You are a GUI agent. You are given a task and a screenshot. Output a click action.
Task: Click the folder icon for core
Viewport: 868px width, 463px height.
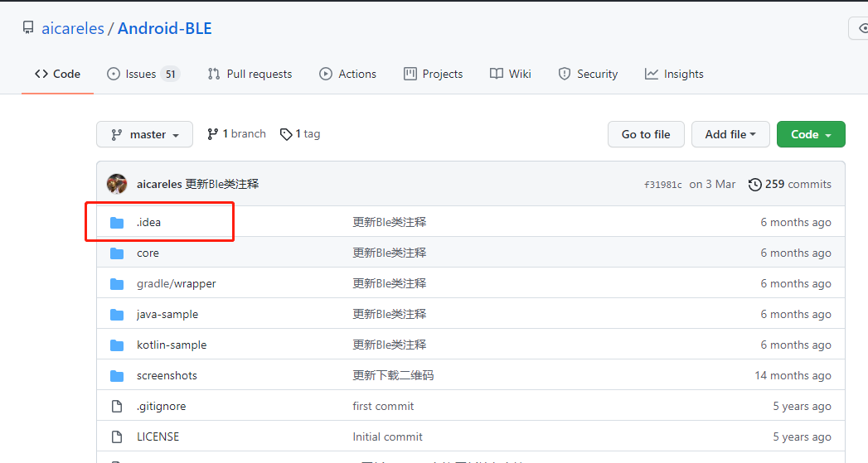click(117, 253)
